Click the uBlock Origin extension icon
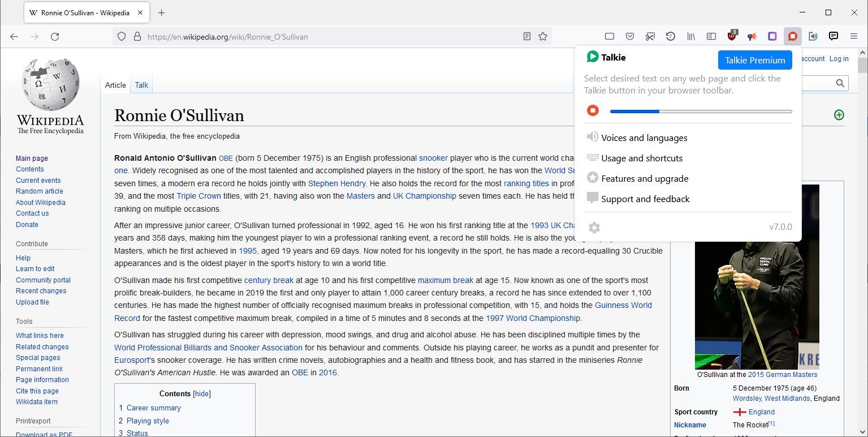The height and width of the screenshot is (437, 868). [x=732, y=36]
